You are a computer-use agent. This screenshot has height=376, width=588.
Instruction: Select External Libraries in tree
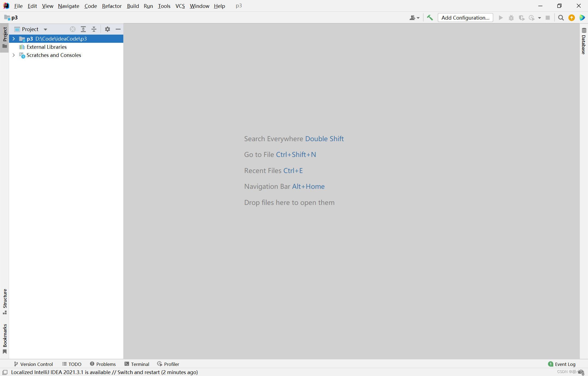[47, 47]
